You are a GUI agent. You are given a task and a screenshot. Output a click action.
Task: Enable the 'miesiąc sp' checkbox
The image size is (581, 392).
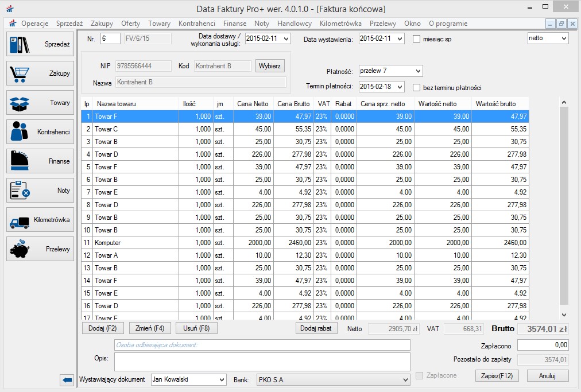(x=417, y=39)
